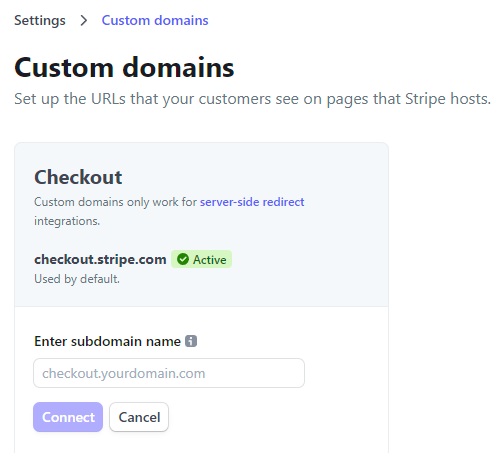Viewport: 503px width, 453px height.
Task: Select the checkout.stripe.com domain text
Action: click(100, 259)
